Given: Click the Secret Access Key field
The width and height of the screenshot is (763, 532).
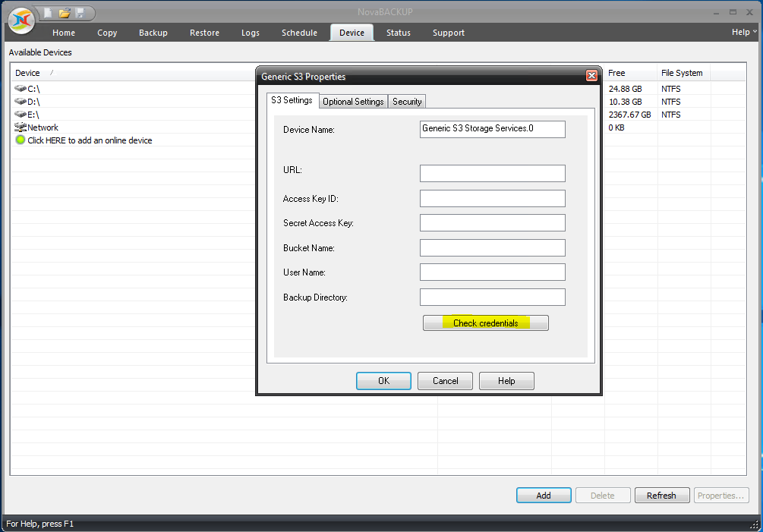Looking at the screenshot, I should 493,222.
